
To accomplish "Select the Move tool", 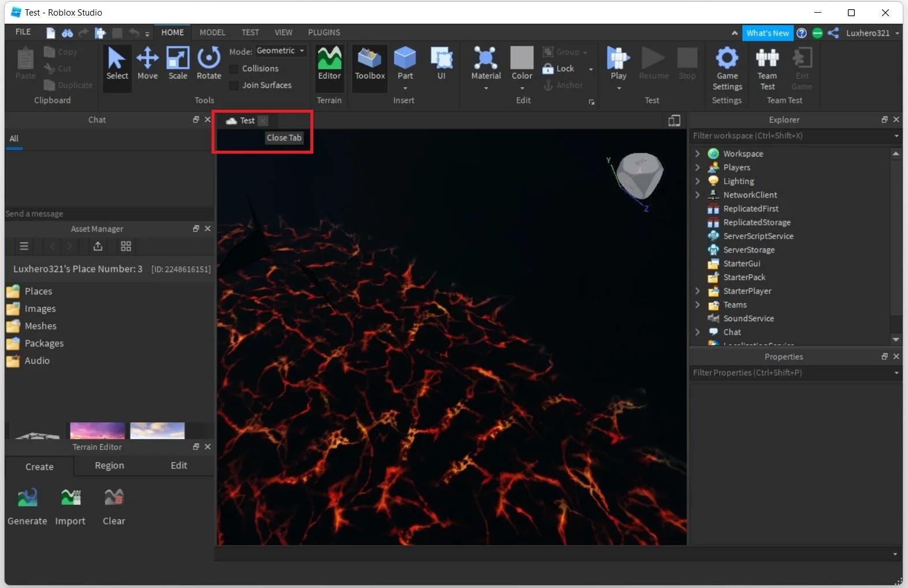I will (147, 64).
